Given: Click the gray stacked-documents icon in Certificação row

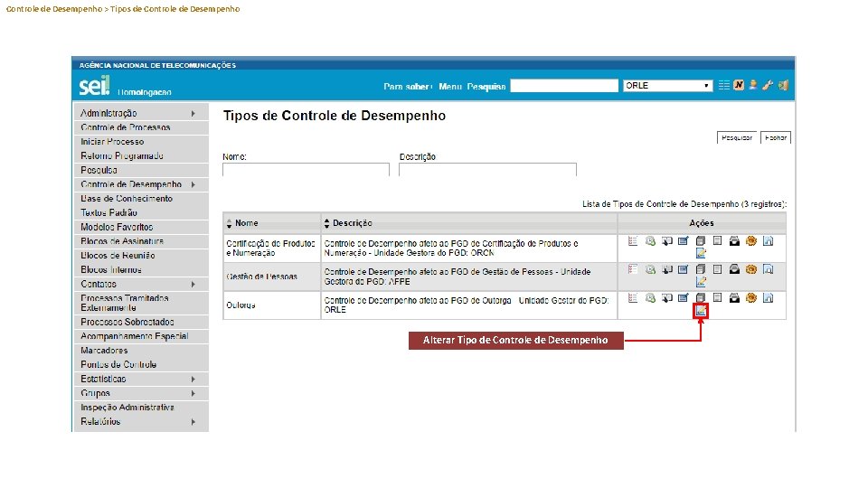Looking at the screenshot, I should pyautogui.click(x=701, y=240).
